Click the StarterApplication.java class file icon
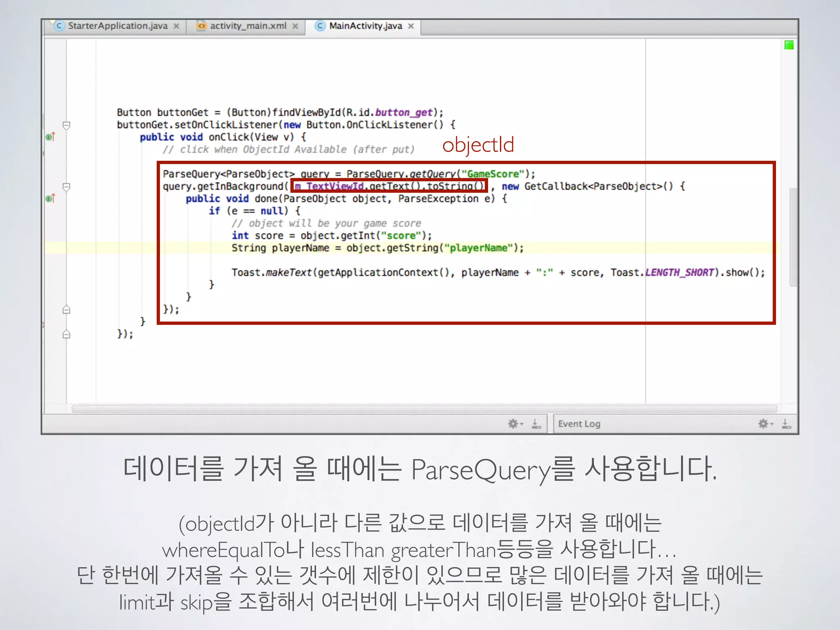The width and height of the screenshot is (840, 630). coord(59,26)
